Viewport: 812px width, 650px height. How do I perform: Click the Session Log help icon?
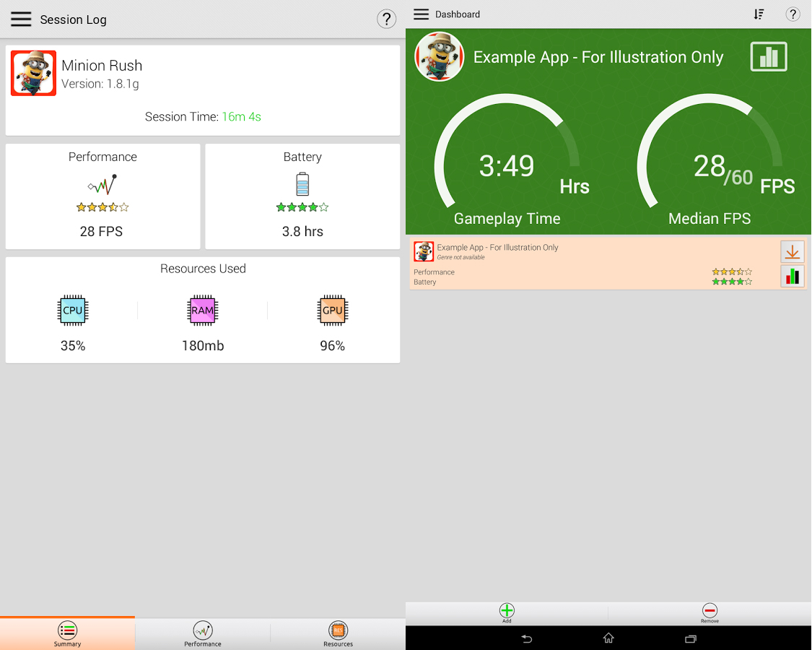(386, 19)
